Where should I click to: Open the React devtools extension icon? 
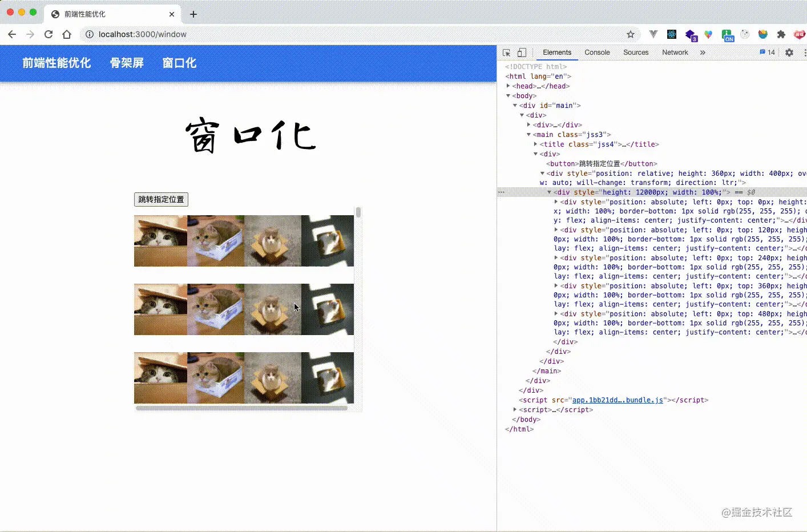pyautogui.click(x=672, y=34)
